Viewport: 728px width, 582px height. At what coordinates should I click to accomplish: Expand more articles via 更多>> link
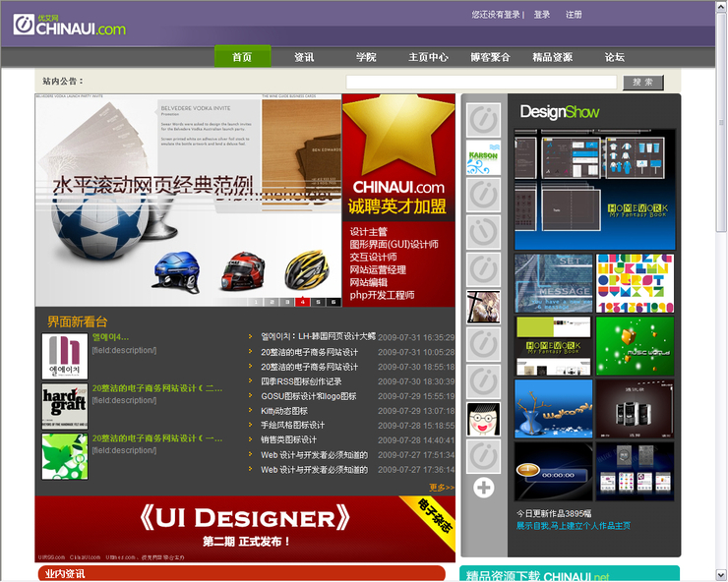point(441,488)
